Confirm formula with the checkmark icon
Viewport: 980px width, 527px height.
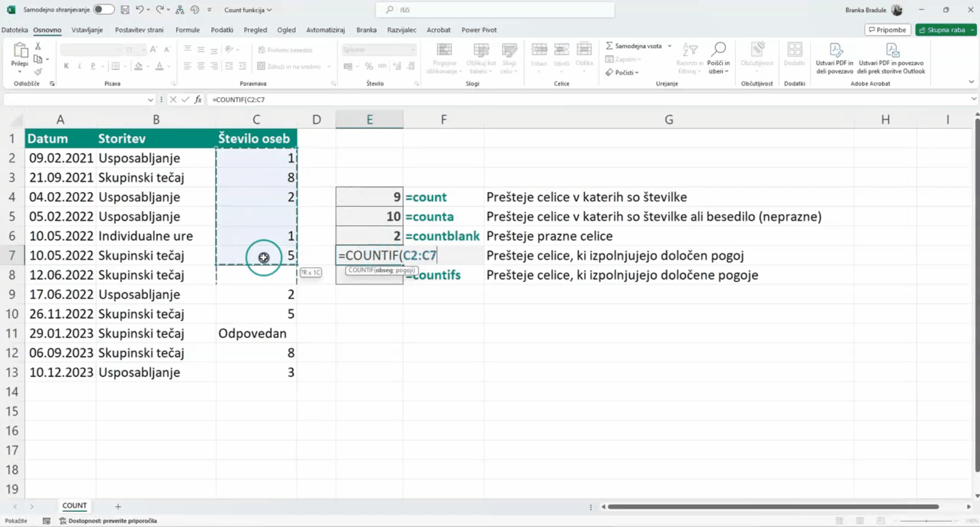click(186, 99)
